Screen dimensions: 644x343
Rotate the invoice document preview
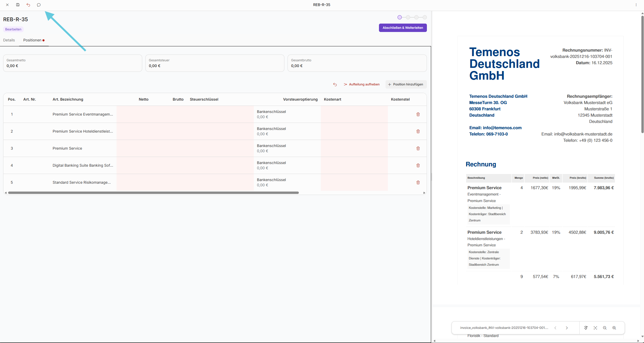(x=586, y=328)
